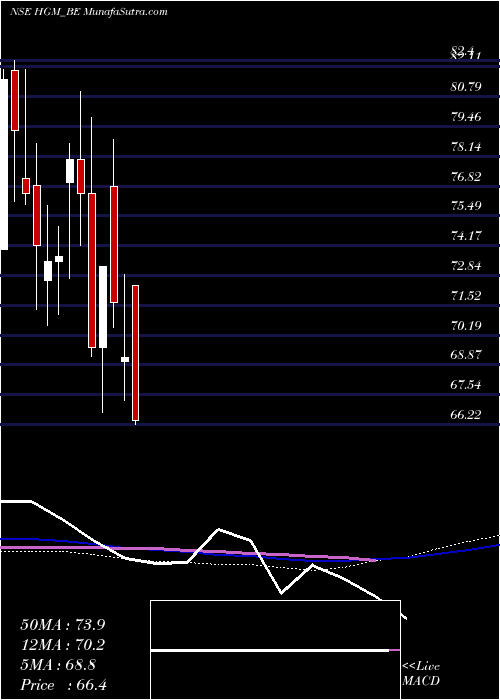Select the 72.84 price axis label
This screenshot has height=700, width=500.
[466, 266]
